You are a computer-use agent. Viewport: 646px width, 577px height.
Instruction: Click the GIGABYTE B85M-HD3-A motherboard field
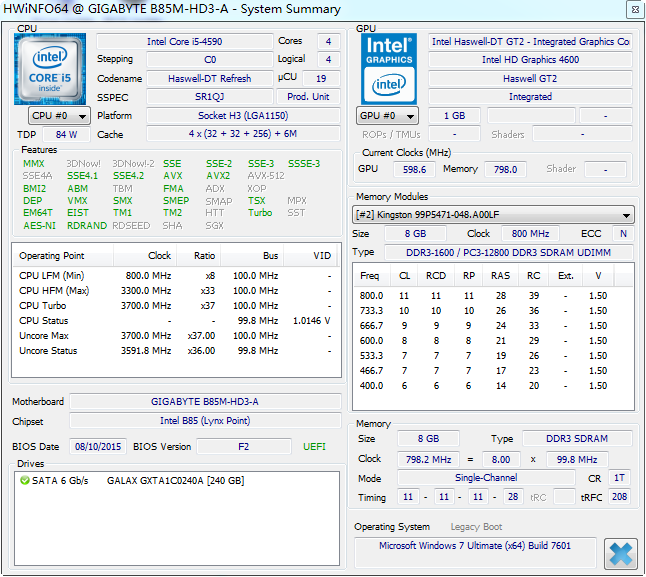(x=204, y=402)
